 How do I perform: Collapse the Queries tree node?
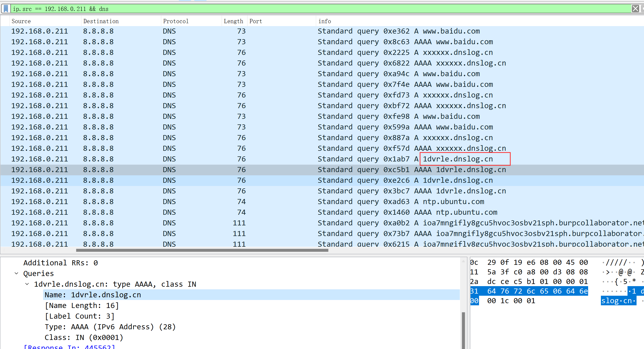(16, 273)
